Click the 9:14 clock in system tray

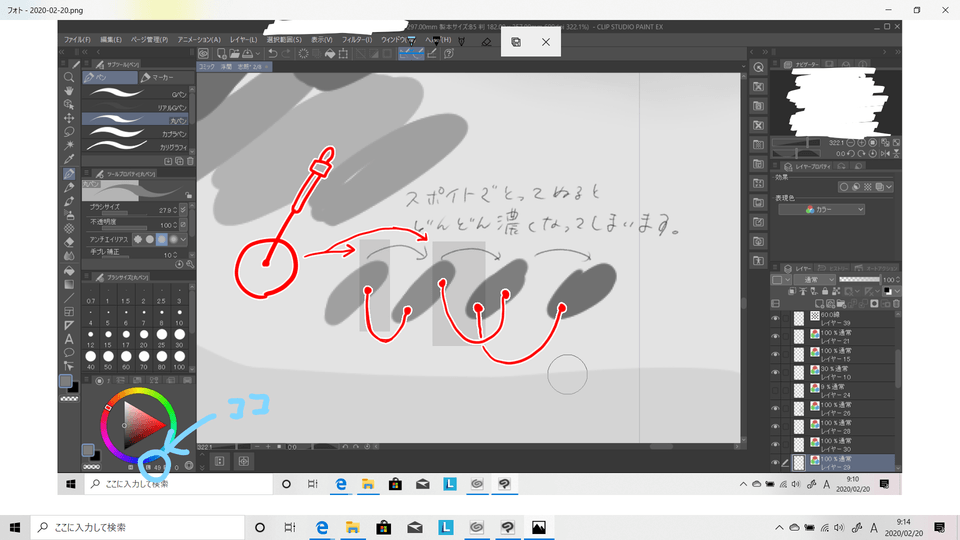coord(905,527)
